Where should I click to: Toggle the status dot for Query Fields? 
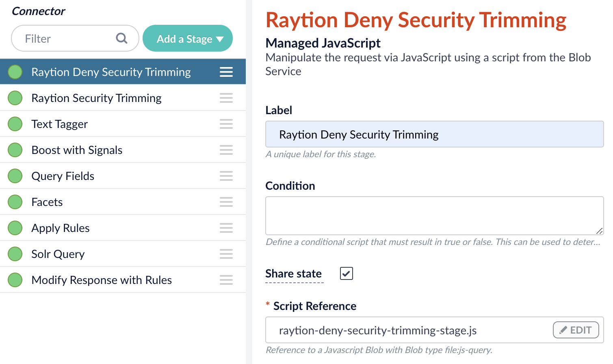[15, 175]
